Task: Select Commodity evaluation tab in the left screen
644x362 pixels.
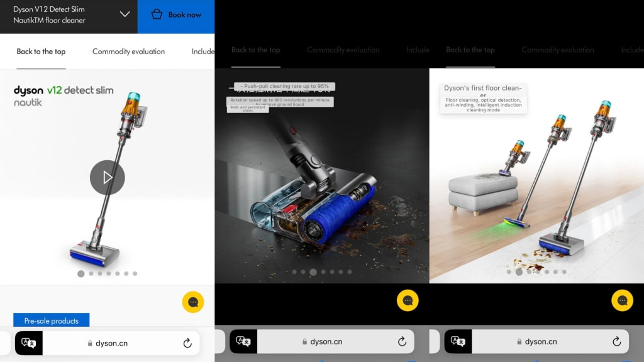Action: 128,52
